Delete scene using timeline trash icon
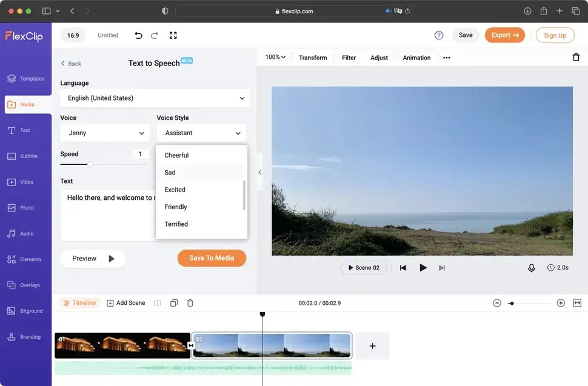Image resolution: width=588 pixels, height=386 pixels. pyautogui.click(x=190, y=303)
